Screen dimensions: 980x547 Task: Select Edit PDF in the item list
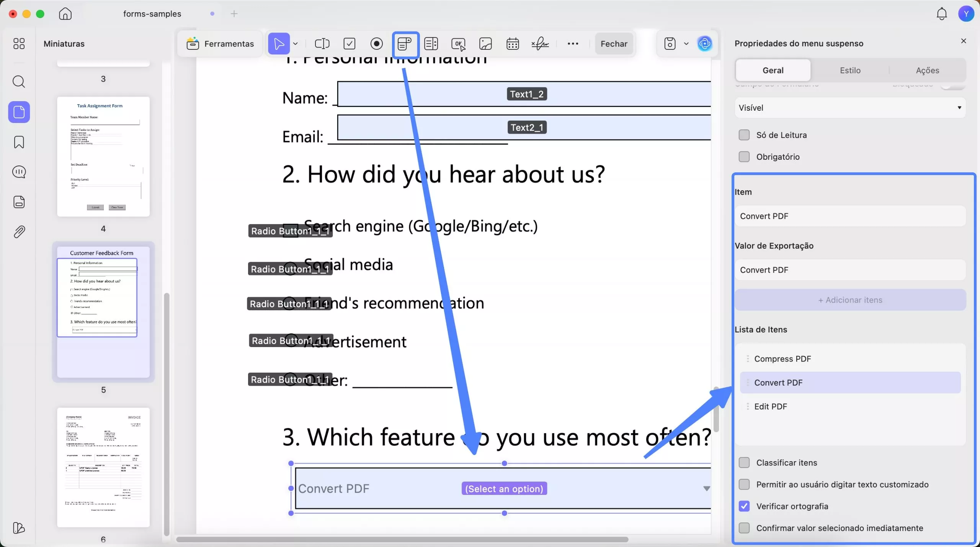pyautogui.click(x=850, y=406)
